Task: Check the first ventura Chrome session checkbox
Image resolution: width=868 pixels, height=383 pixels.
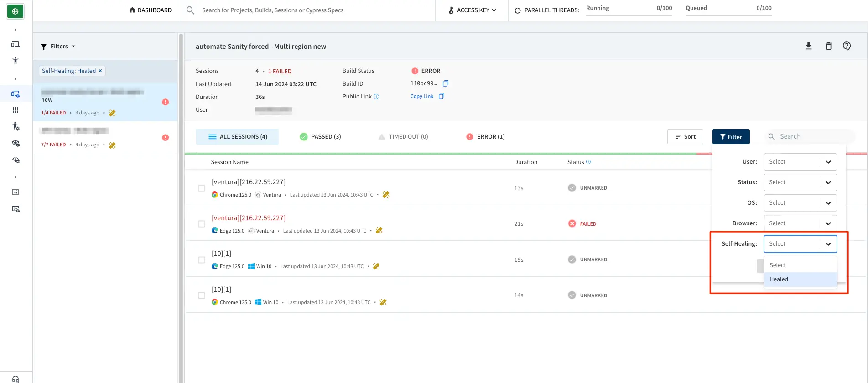Action: 202,188
